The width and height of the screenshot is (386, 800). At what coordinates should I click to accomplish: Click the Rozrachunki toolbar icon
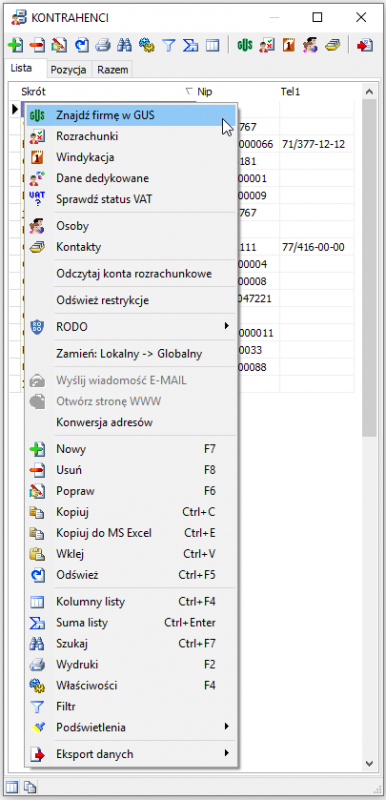click(x=267, y=45)
